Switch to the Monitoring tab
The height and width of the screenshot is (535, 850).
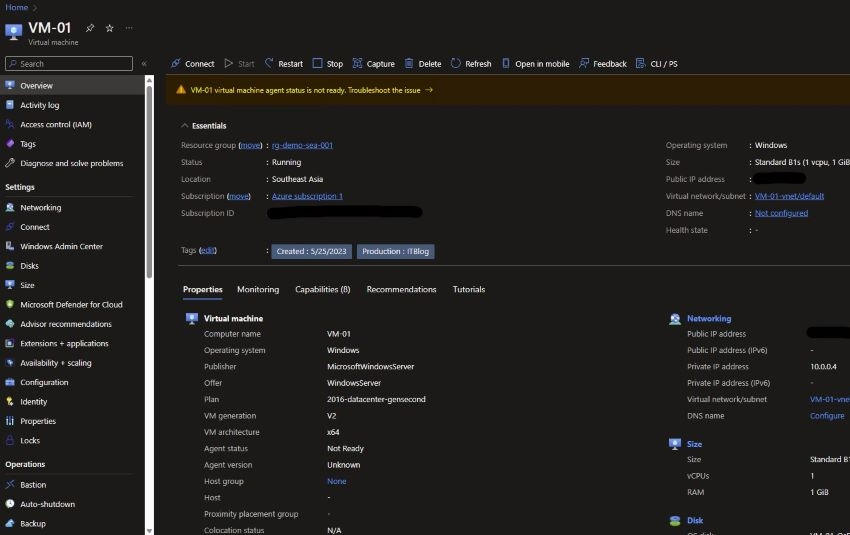click(x=258, y=289)
